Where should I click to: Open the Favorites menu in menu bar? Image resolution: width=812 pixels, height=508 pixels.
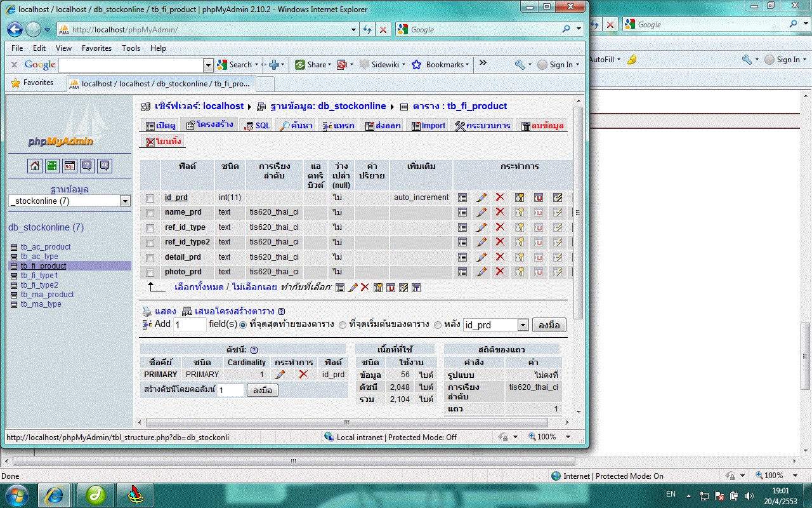(x=96, y=48)
